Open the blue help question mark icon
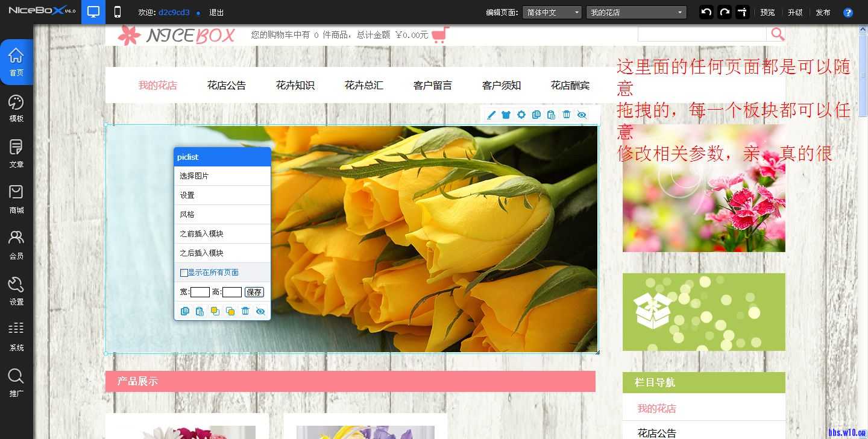This screenshot has height=439, width=868. (x=848, y=13)
